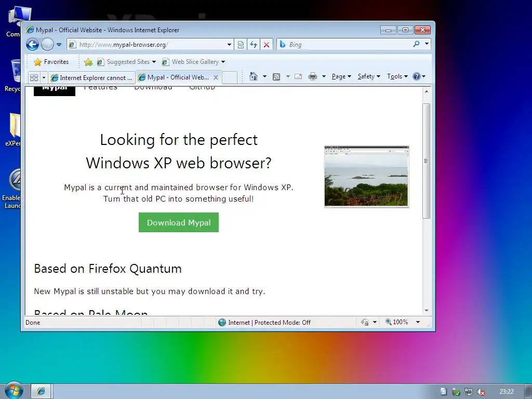Click the folder icon on the desktop
The height and width of the screenshot is (399, 532).
pos(12,129)
